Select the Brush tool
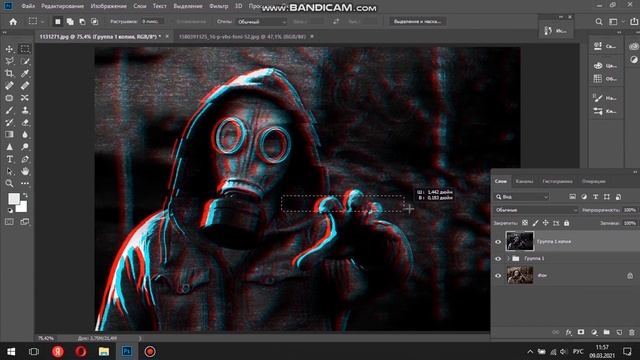Image resolution: width=640 pixels, height=360 pixels. 9,110
